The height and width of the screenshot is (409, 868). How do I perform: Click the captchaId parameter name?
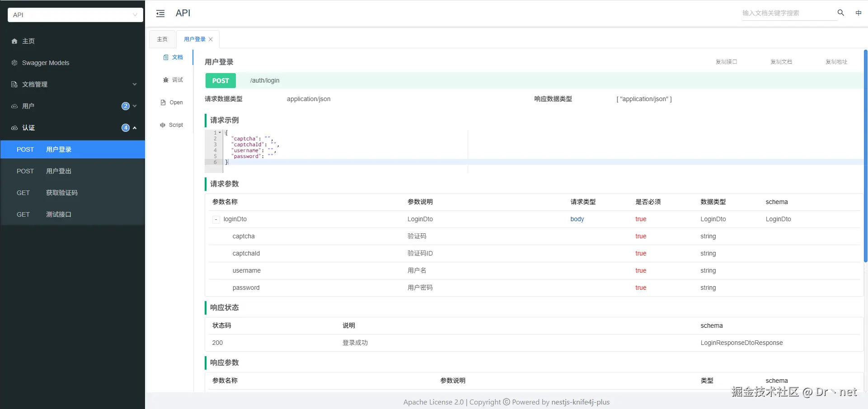pyautogui.click(x=246, y=254)
